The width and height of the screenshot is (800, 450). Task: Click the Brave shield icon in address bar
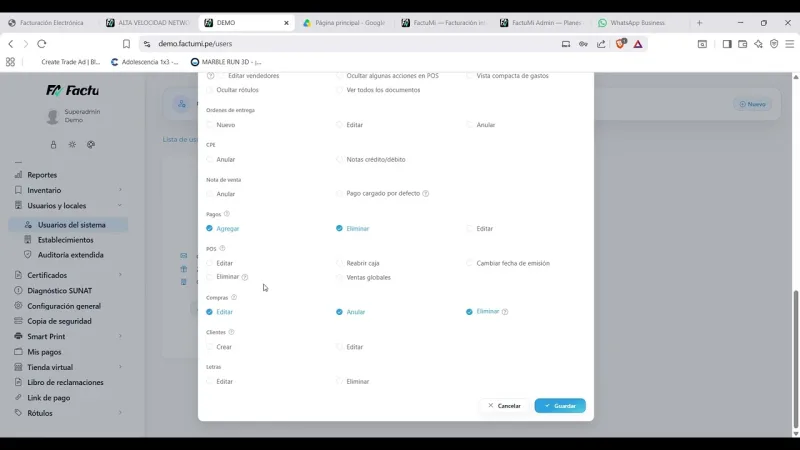[620, 44]
